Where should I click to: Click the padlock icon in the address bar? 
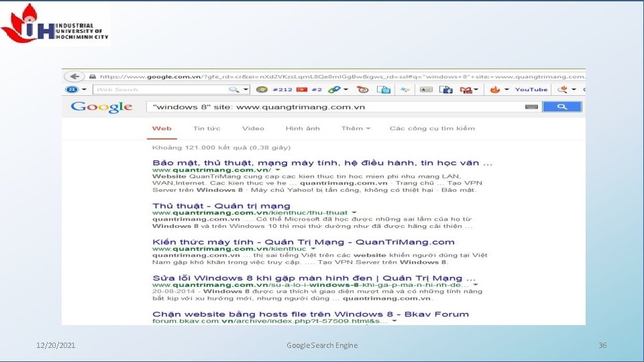pyautogui.click(x=93, y=76)
